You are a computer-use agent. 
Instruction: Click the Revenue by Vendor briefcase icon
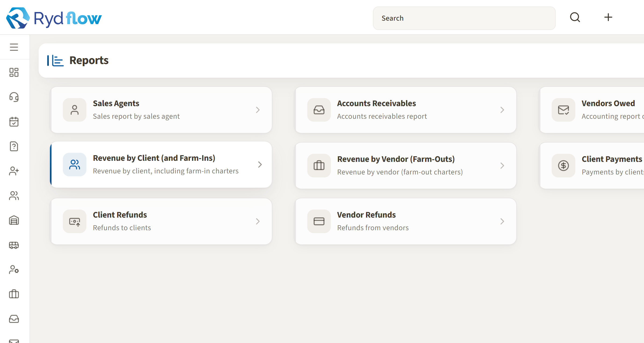pyautogui.click(x=319, y=166)
